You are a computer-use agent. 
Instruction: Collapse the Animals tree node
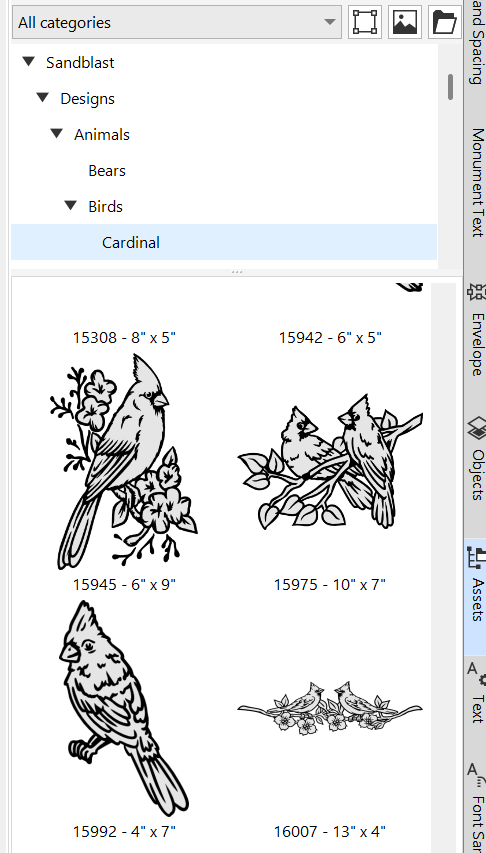[x=57, y=134]
